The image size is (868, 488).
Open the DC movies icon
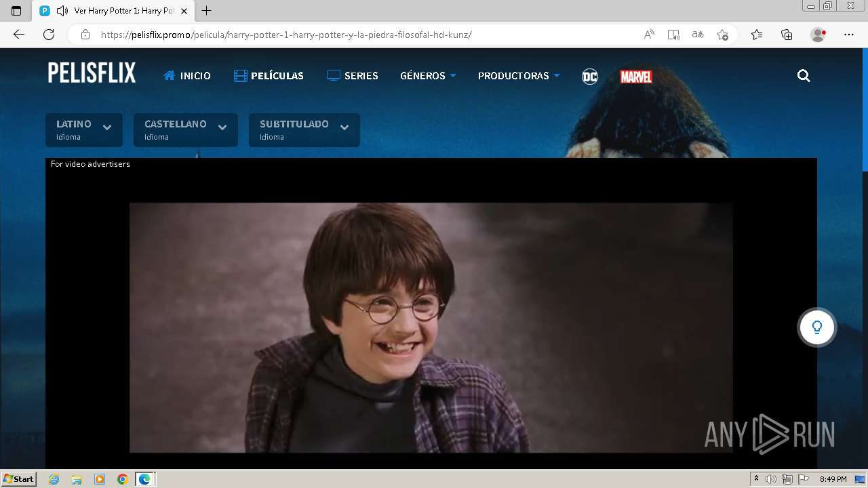pos(590,77)
